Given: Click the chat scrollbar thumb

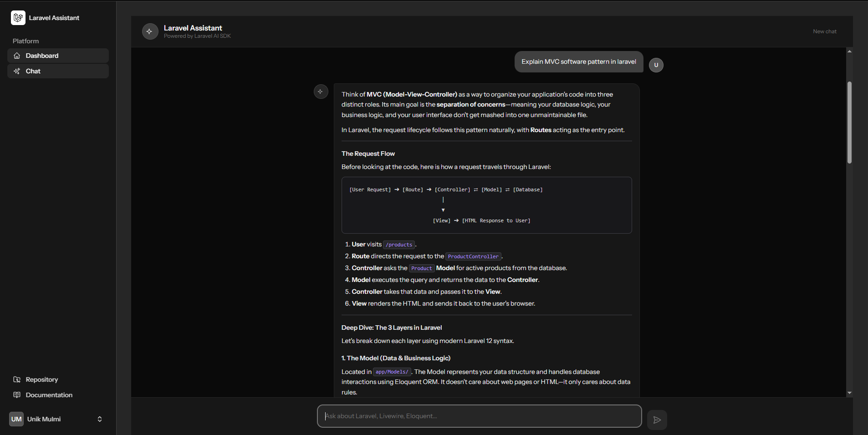Looking at the screenshot, I should (849, 123).
